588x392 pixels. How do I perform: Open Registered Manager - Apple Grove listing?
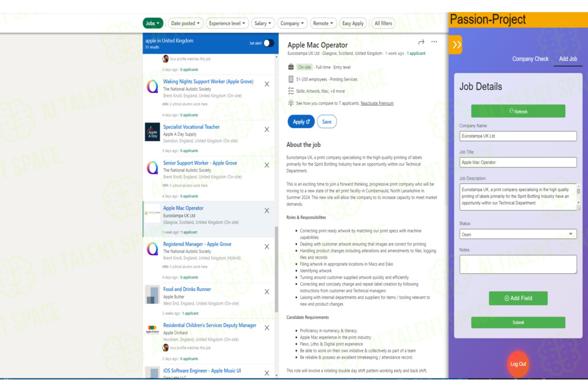pos(197,244)
